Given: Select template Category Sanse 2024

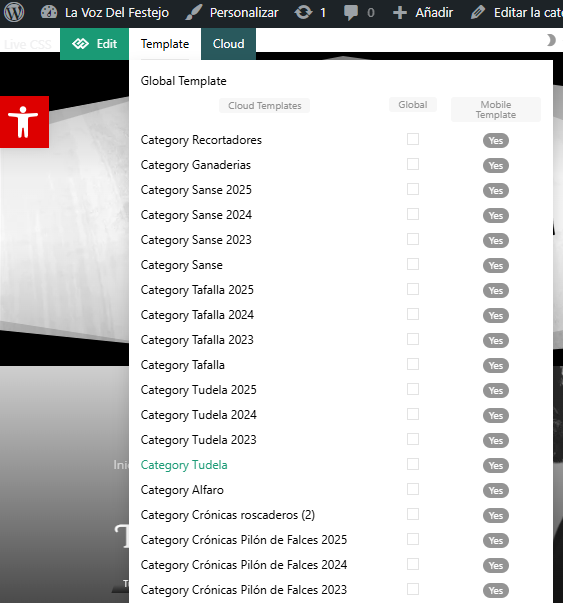Looking at the screenshot, I should (x=196, y=215).
